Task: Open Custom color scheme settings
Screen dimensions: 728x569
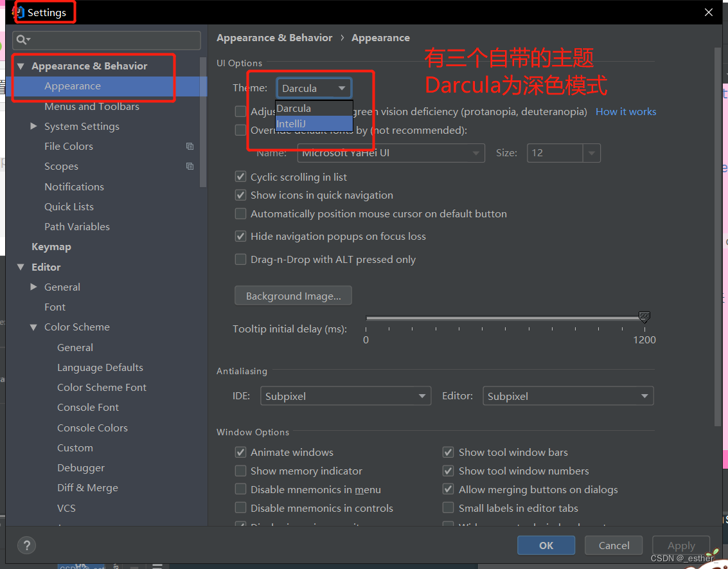Action: pos(75,447)
